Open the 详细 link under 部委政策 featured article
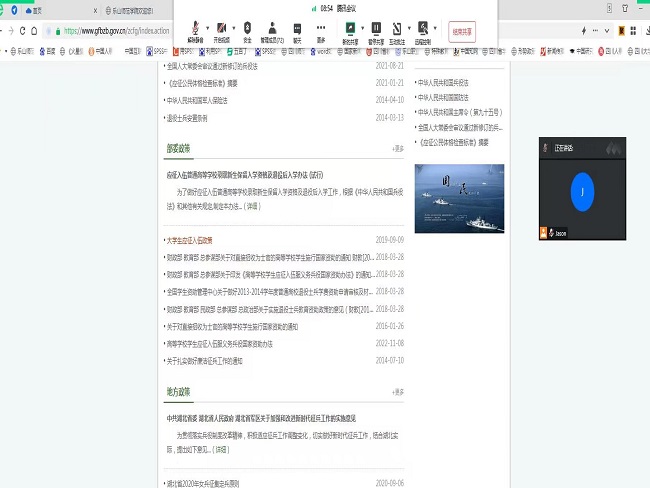The width and height of the screenshot is (650, 488). pyautogui.click(x=252, y=206)
